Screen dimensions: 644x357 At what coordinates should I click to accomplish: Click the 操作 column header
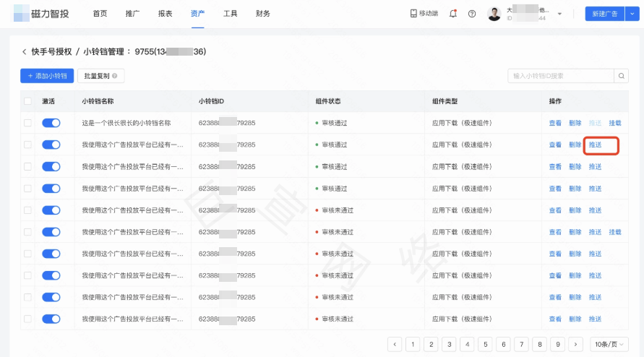coord(555,101)
